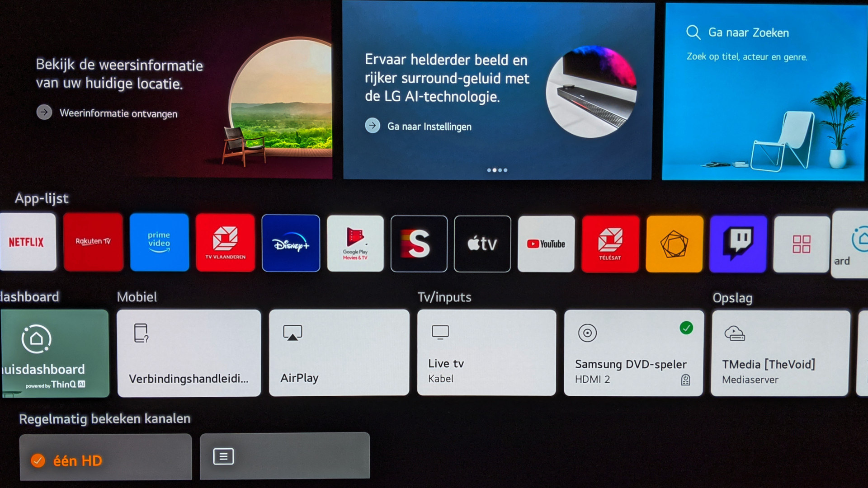Expand the App-lijst section
Screen dimensions: 868x488
click(x=803, y=244)
